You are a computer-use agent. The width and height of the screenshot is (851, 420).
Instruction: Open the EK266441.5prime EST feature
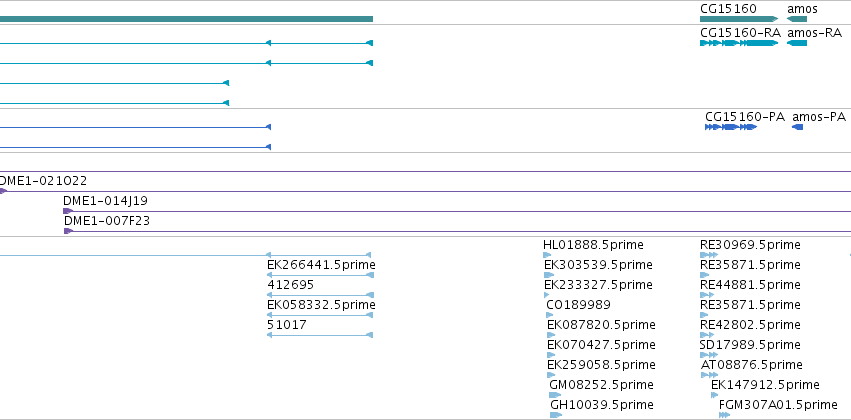pyautogui.click(x=320, y=275)
